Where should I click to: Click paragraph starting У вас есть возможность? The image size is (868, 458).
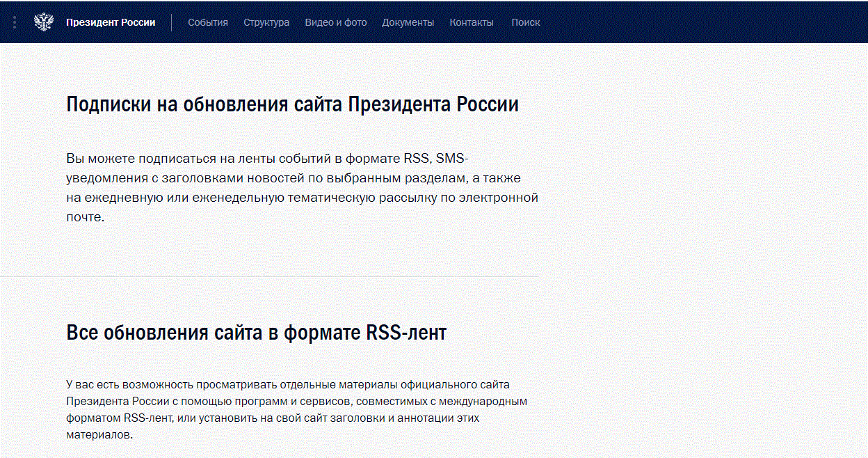(297, 409)
